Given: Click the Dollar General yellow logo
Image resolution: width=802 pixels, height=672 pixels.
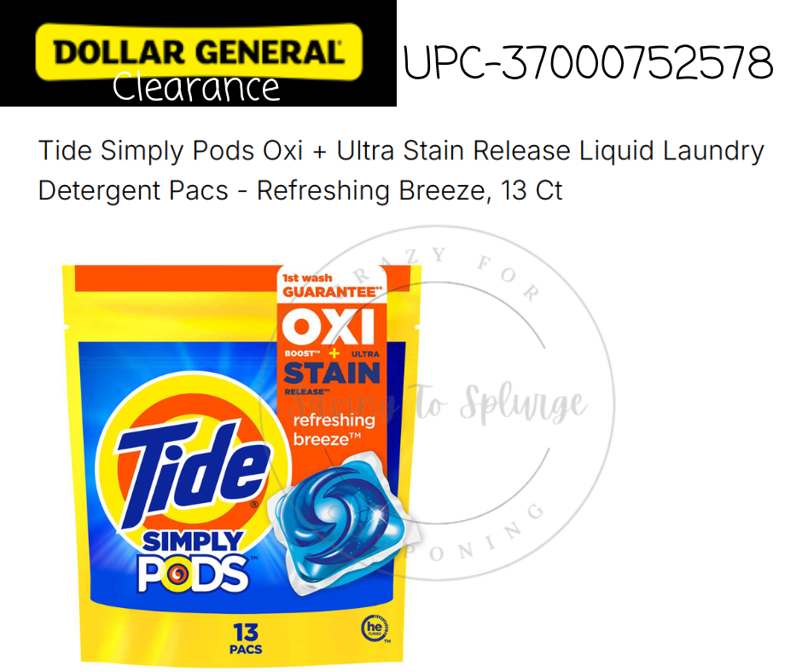Looking at the screenshot, I should tap(199, 52).
